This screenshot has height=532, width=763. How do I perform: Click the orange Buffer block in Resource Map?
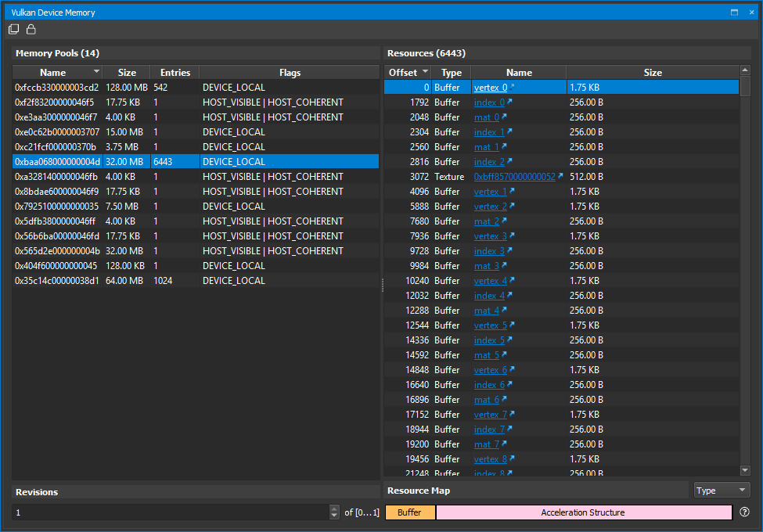[x=409, y=512]
